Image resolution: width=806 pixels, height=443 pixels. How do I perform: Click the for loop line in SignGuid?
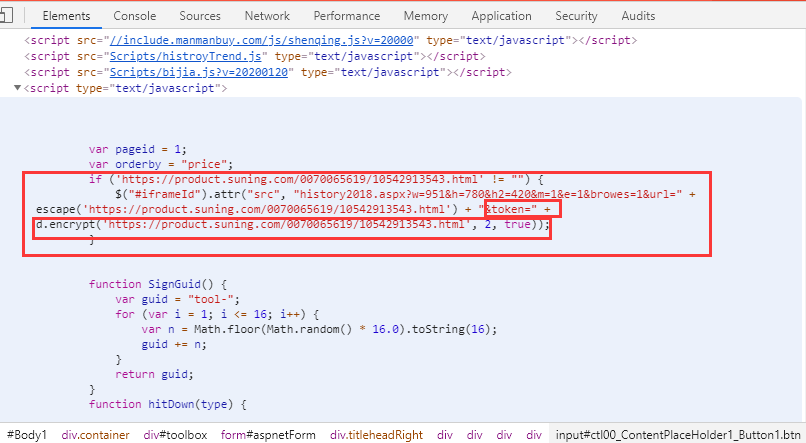[x=217, y=314]
